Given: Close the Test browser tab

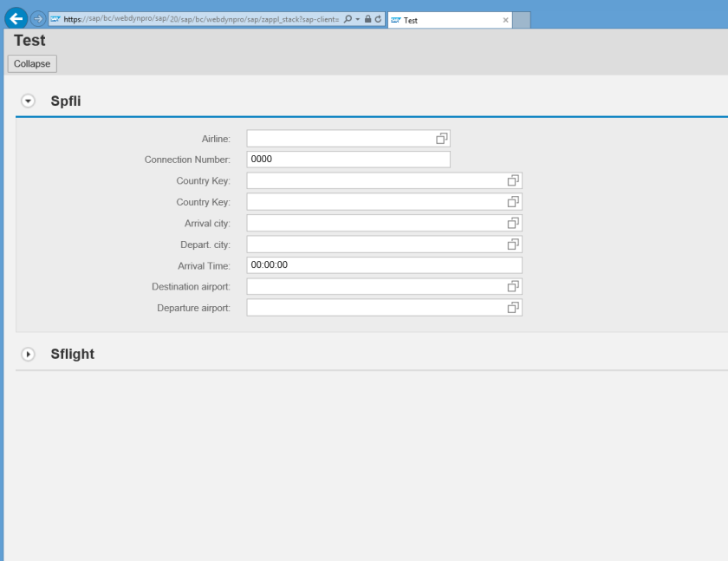Looking at the screenshot, I should 505,20.
